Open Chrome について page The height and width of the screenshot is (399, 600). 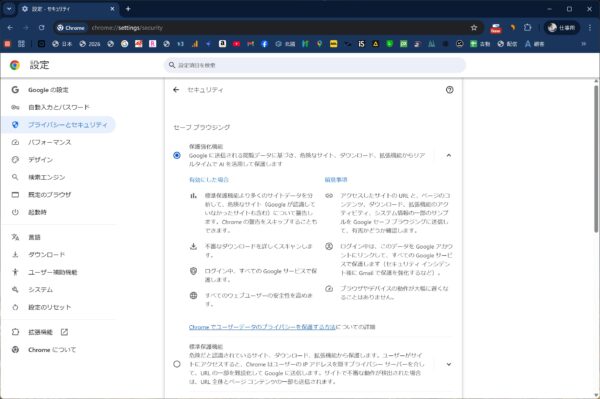pyautogui.click(x=52, y=350)
